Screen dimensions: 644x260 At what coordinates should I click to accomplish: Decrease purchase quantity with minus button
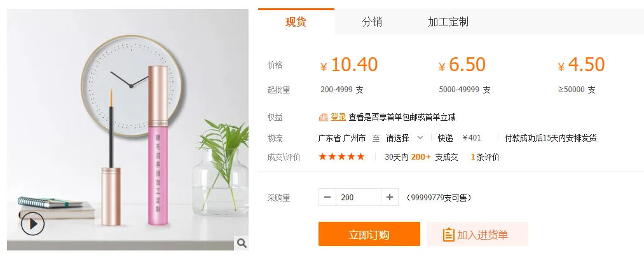(327, 198)
